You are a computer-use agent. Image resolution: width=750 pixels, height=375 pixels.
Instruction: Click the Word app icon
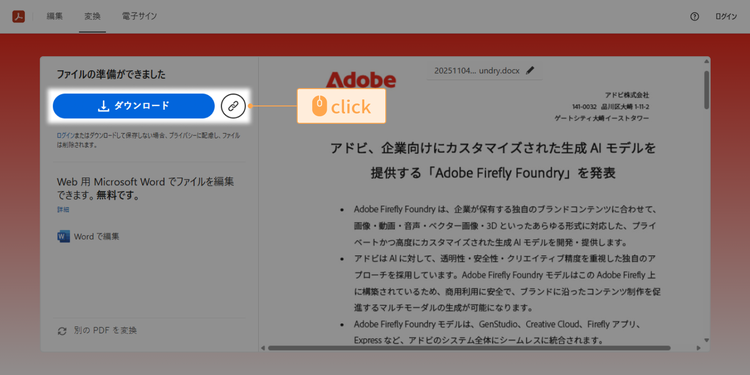(x=63, y=236)
